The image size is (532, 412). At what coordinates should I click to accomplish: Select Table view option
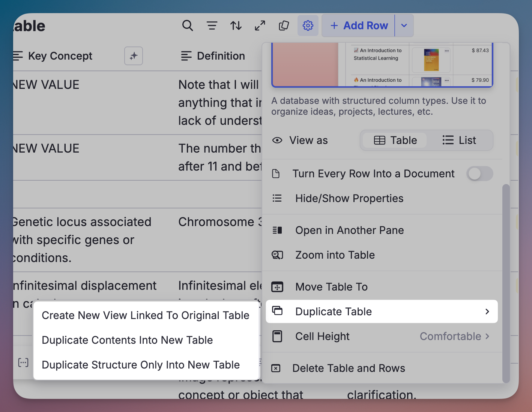coord(395,140)
